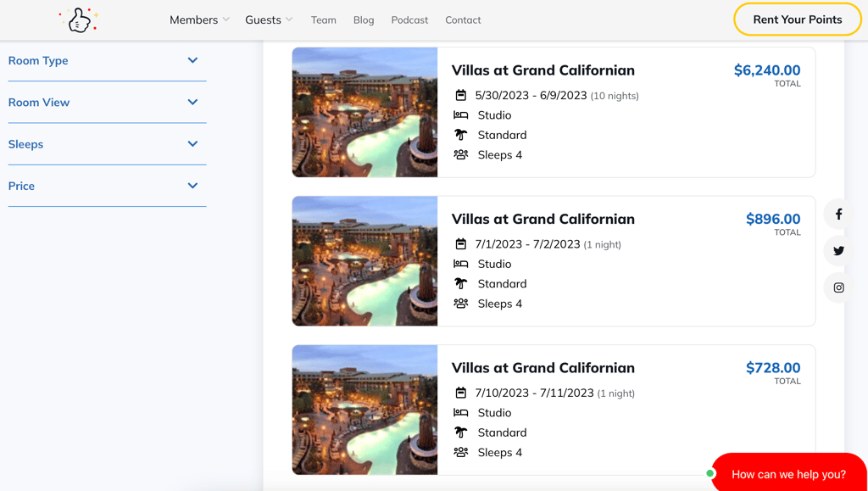Expand the Sleeps filter
This screenshot has width=868, height=491.
pyautogui.click(x=107, y=144)
